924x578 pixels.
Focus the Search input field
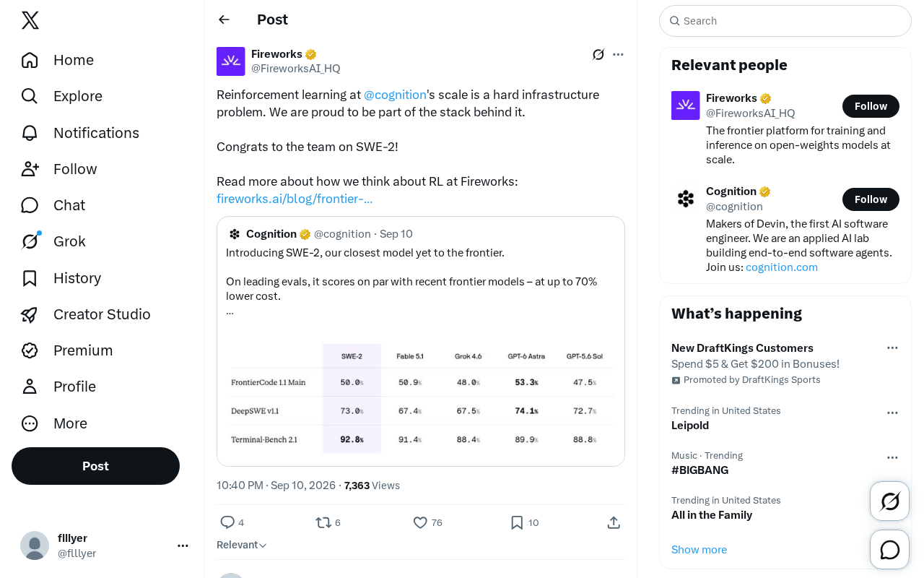click(785, 21)
